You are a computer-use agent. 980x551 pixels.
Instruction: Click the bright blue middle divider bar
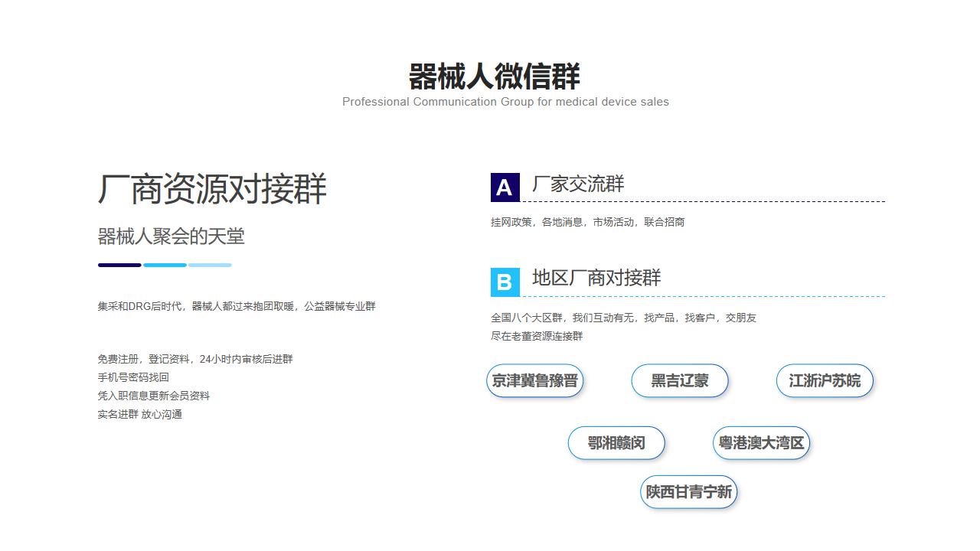click(x=165, y=266)
